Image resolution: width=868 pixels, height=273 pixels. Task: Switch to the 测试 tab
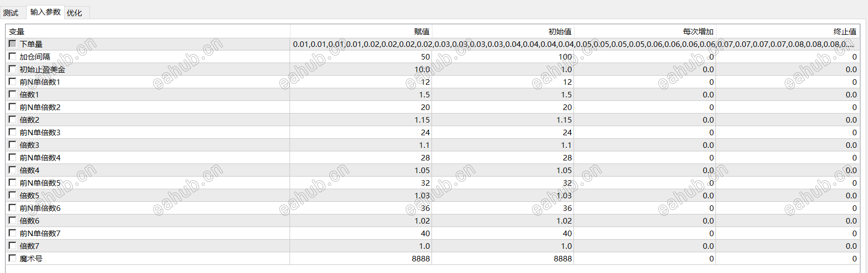pos(11,13)
